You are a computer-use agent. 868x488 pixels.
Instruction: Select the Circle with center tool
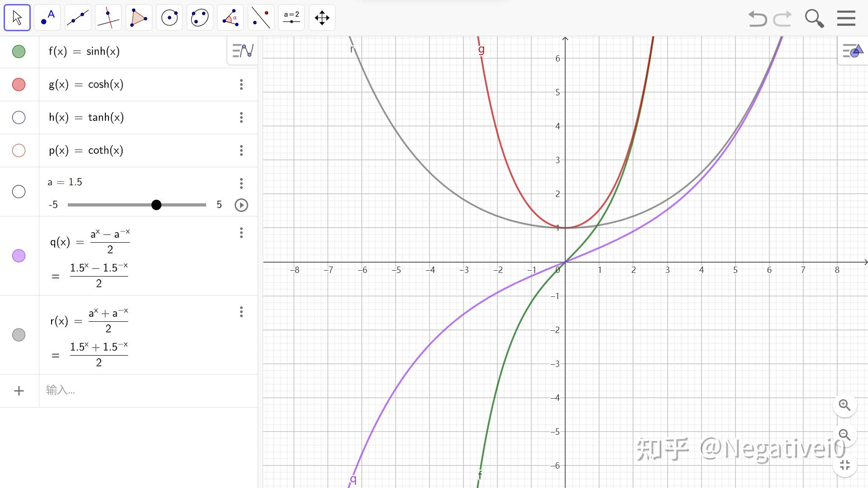[x=170, y=18]
